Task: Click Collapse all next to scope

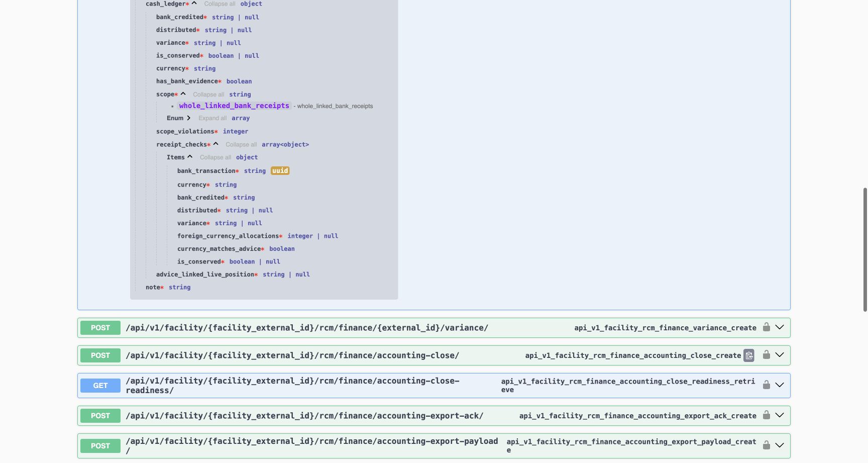Action: coord(208,95)
